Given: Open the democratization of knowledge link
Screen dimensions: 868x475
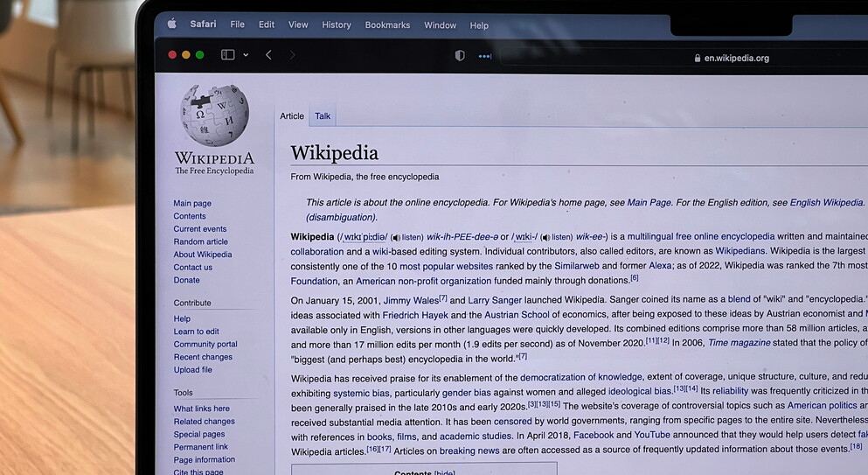Looking at the screenshot, I should click(580, 377).
